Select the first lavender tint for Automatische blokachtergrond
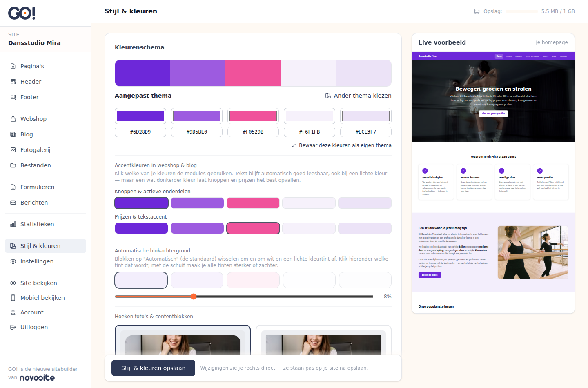 (x=141, y=280)
